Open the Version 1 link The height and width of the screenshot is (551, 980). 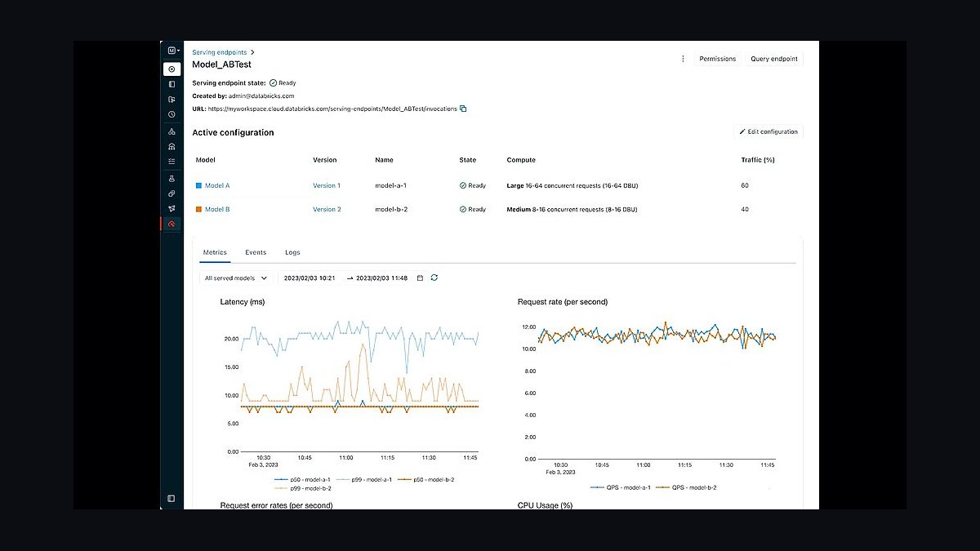(327, 185)
